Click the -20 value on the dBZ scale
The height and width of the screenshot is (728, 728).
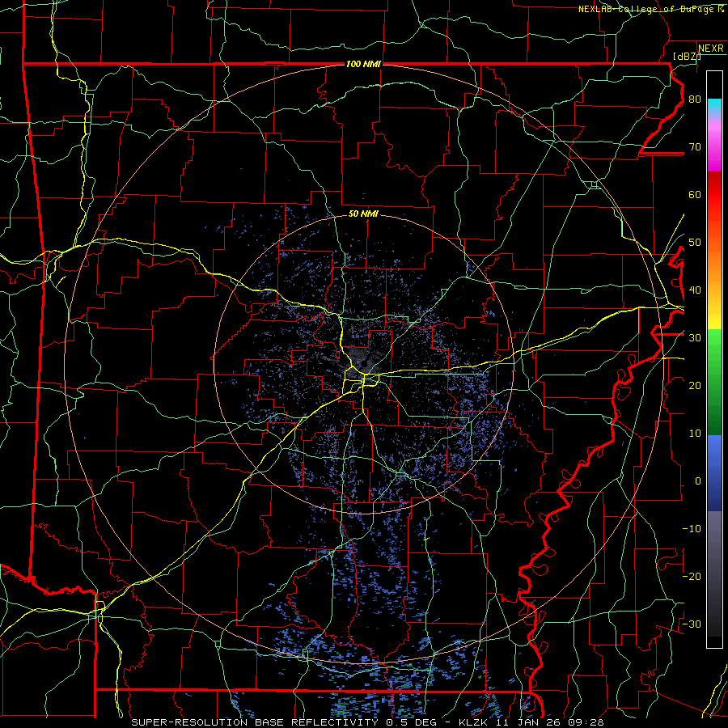click(x=692, y=577)
